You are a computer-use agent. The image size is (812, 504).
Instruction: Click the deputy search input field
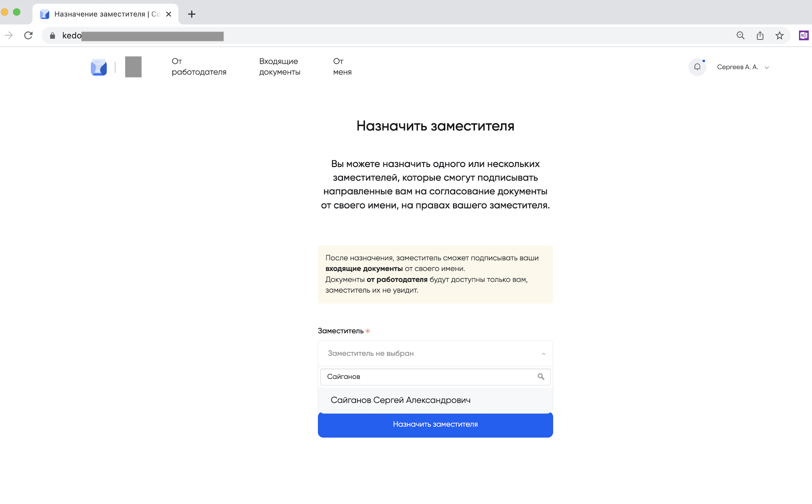tap(429, 376)
